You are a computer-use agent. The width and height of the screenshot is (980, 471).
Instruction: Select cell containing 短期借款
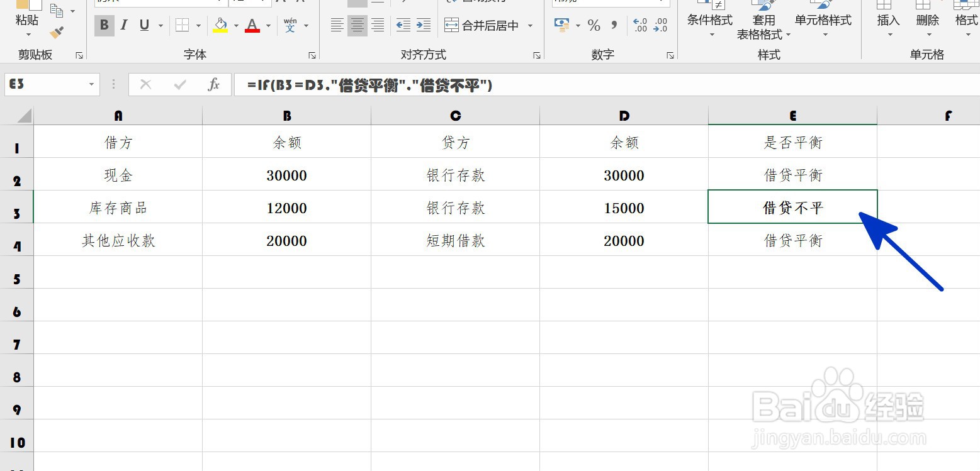pyautogui.click(x=456, y=240)
